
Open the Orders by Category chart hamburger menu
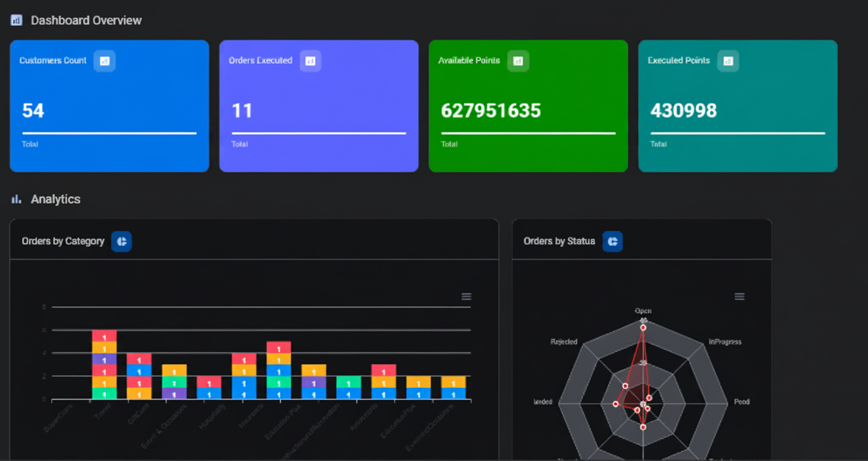pos(465,297)
